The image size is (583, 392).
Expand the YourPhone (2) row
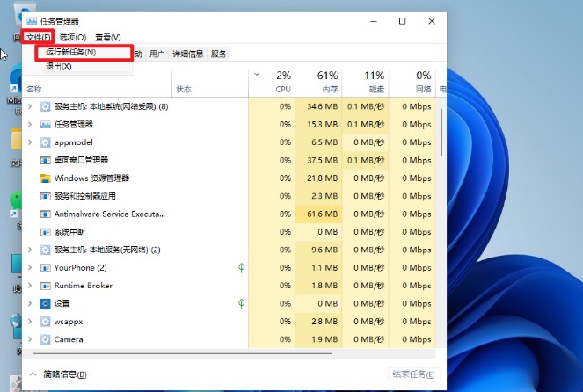(30, 267)
